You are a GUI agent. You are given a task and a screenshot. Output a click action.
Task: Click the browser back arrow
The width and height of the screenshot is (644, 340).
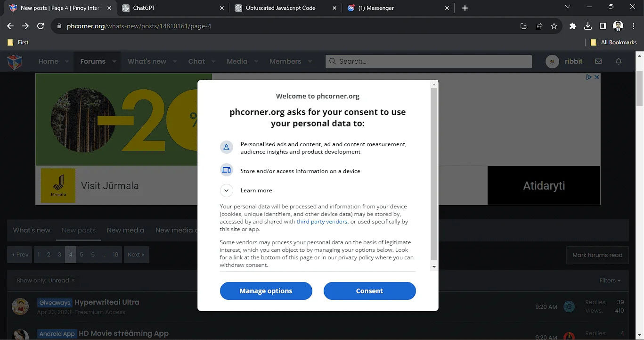(x=10, y=26)
